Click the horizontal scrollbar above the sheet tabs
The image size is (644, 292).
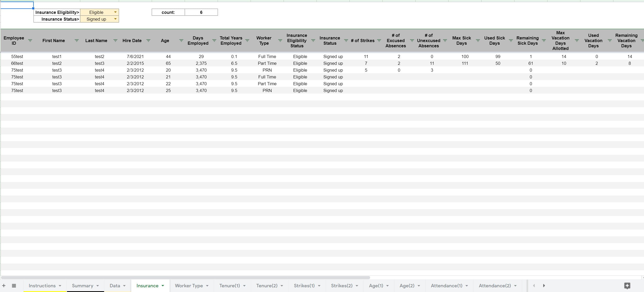pos(186,277)
